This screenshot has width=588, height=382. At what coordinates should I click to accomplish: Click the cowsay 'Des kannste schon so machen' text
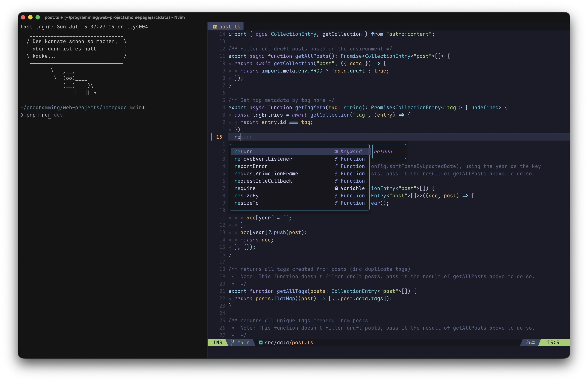[75, 42]
